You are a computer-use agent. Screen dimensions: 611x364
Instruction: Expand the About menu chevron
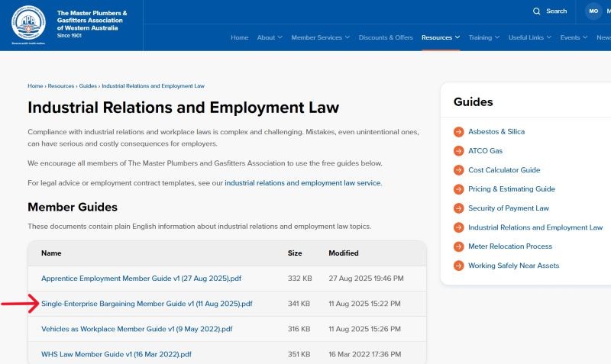pos(280,37)
